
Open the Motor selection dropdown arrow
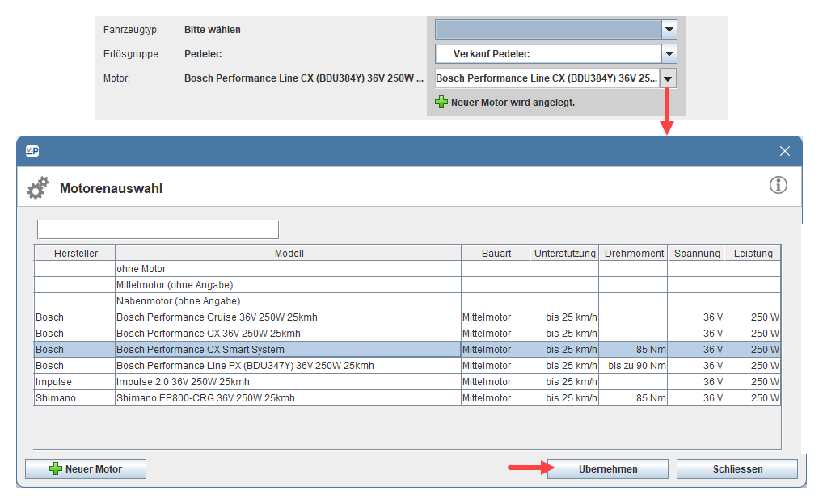[x=668, y=78]
